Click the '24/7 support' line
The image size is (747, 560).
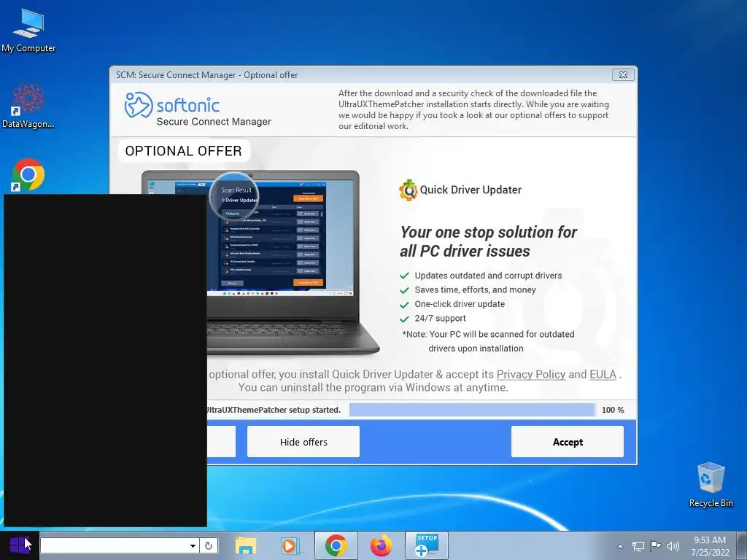440,318
